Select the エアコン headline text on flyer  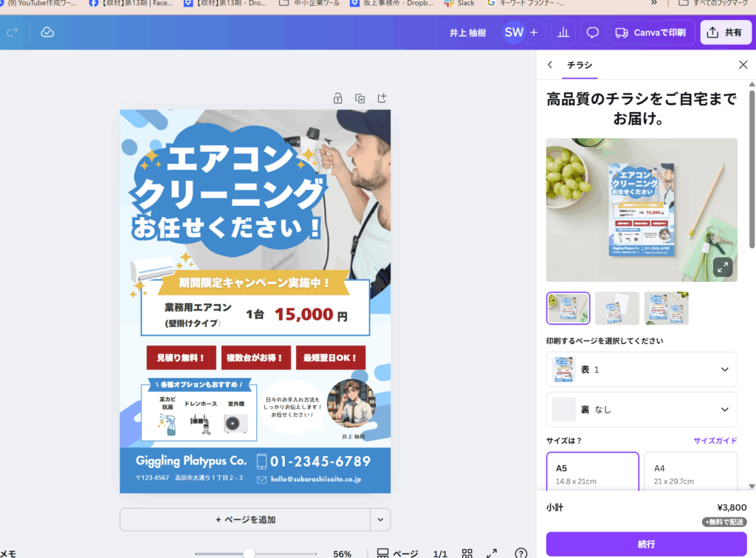coord(230,158)
